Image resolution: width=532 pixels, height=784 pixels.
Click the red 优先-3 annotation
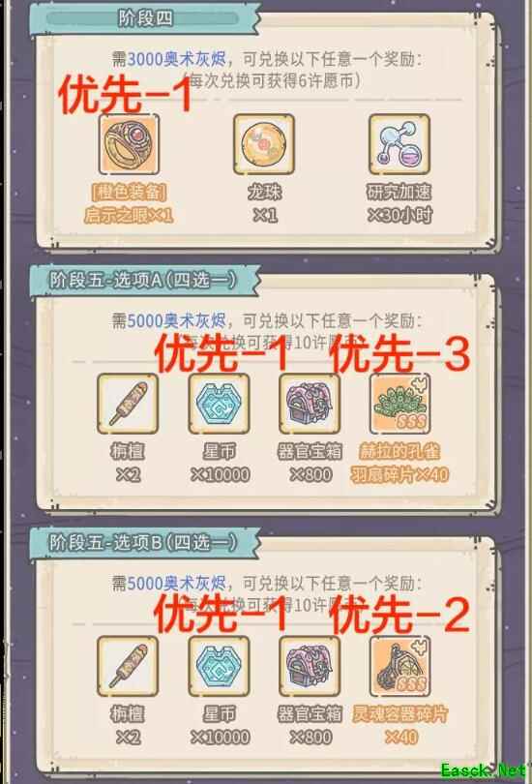400,354
